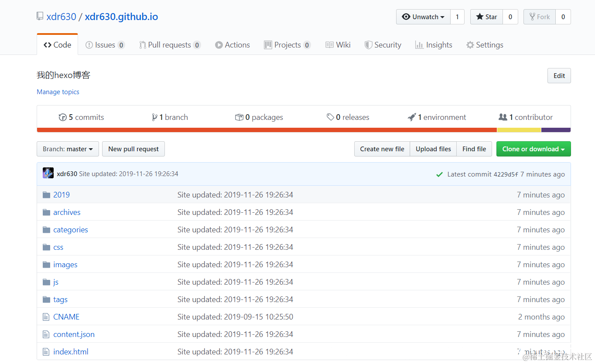The image size is (595, 364).
Task: Click xdr630 author name in commit bar
Action: point(67,173)
